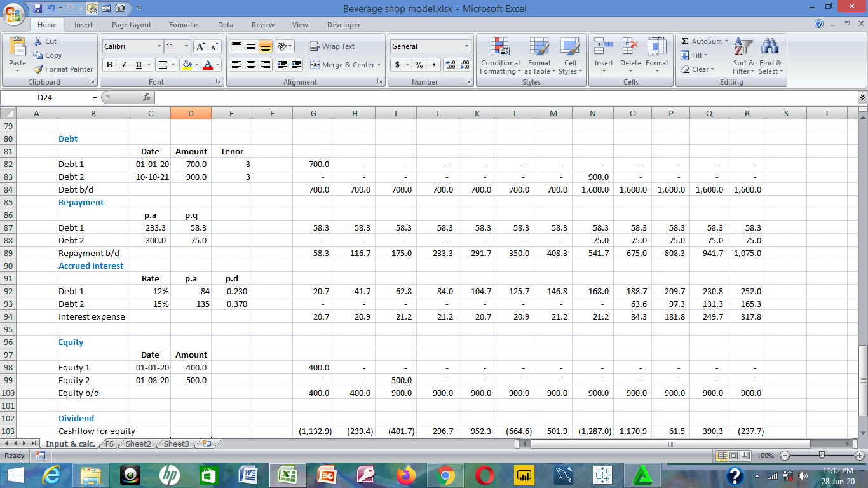This screenshot has width=868, height=488.
Task: Click the Paste button
Action: pyautogui.click(x=17, y=54)
